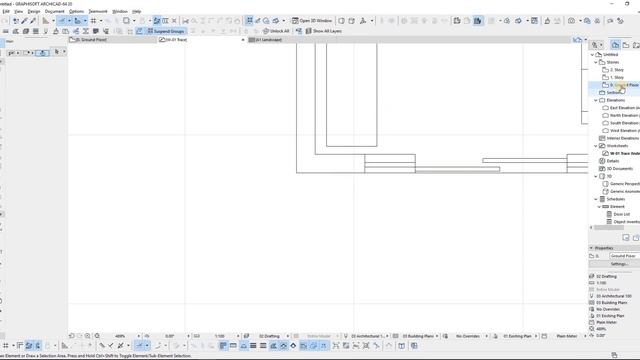Viewport: 640px width, 360px height.
Task: Collapse the Properties panel section
Action: pos(591,248)
